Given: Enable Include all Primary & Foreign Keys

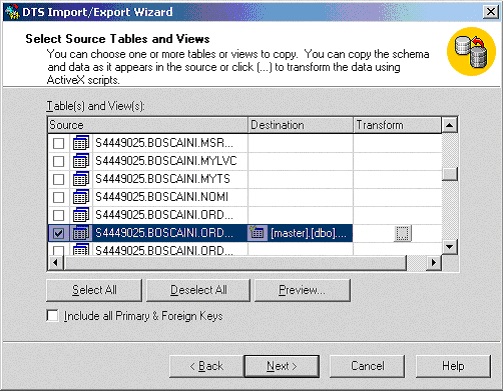Looking at the screenshot, I should click(52, 316).
